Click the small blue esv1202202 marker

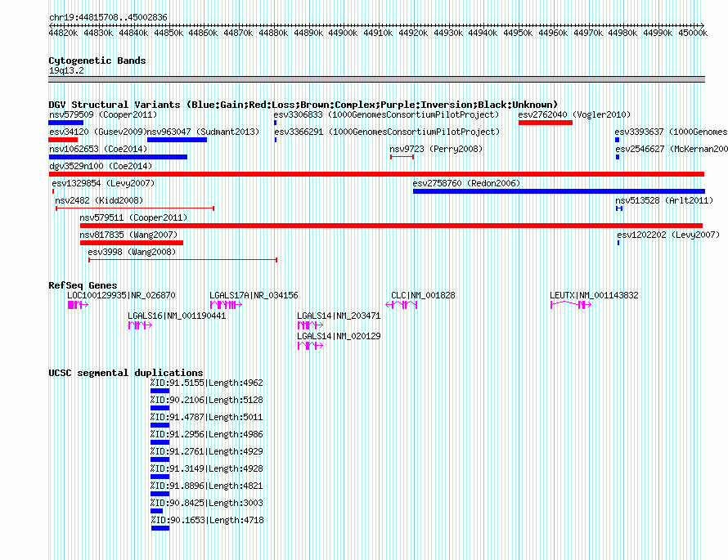(x=618, y=243)
